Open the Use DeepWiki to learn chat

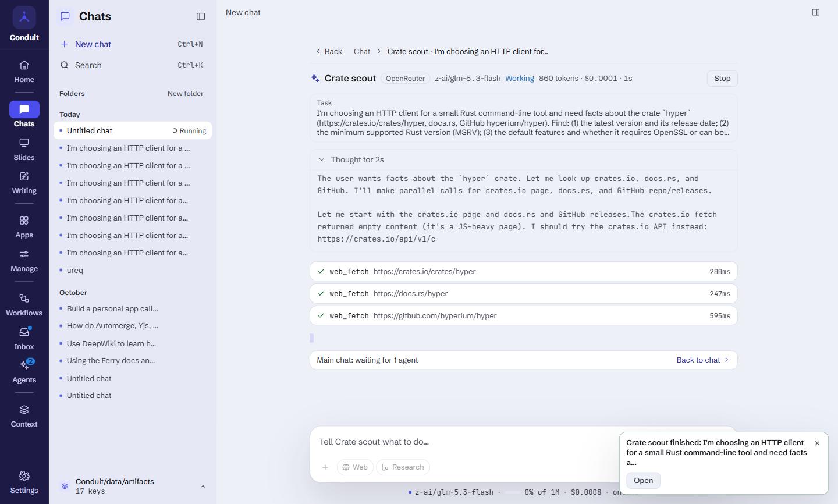click(x=133, y=344)
